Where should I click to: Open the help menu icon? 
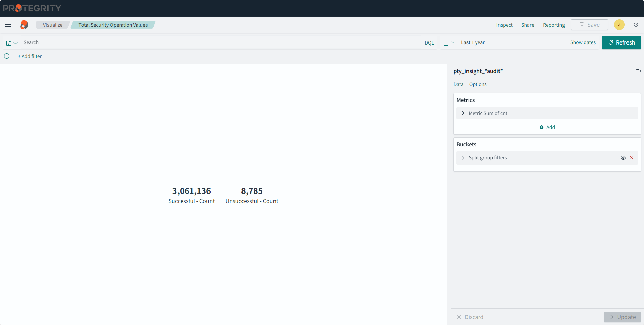pos(636,25)
